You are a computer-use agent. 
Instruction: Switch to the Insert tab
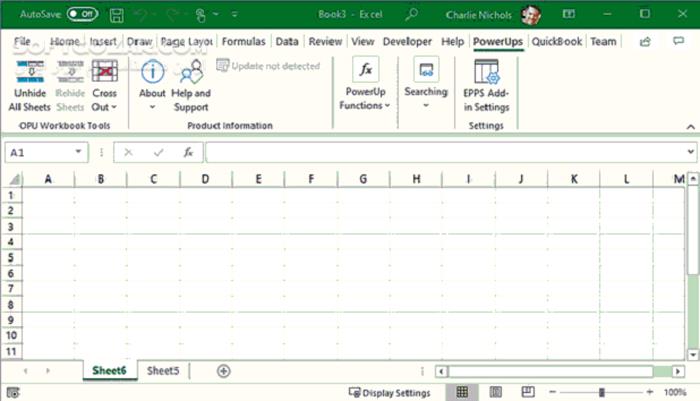pos(103,42)
